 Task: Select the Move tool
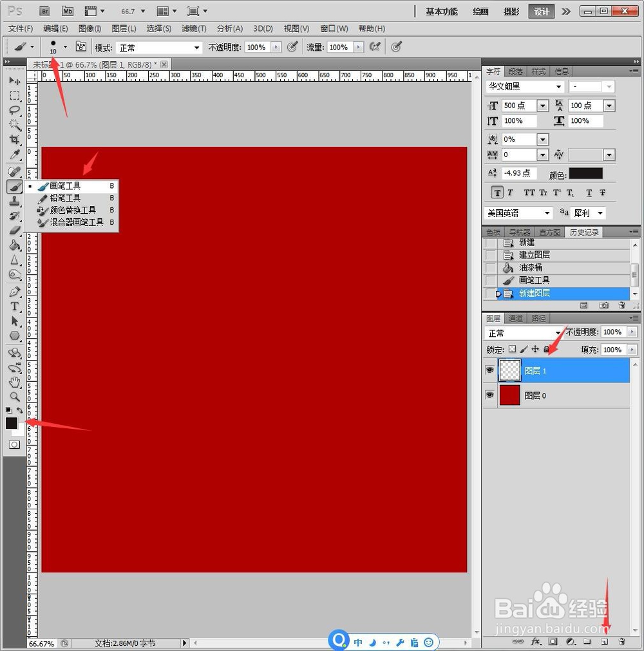(15, 80)
